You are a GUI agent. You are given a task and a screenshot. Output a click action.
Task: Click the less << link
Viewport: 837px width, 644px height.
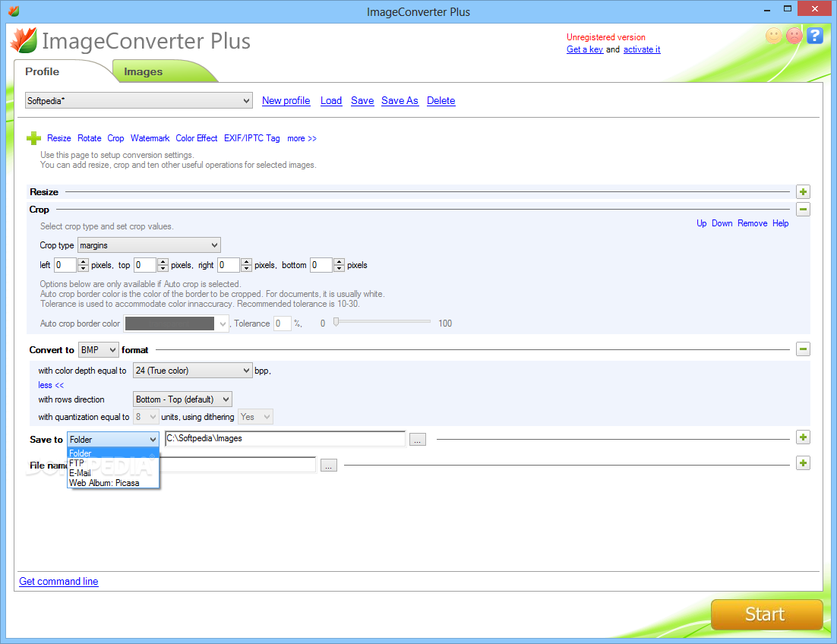pos(51,385)
